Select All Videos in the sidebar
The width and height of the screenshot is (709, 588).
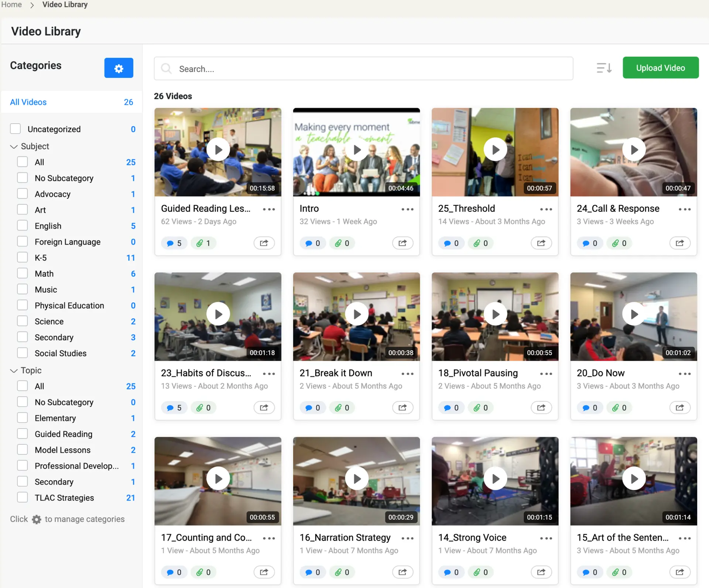28,102
